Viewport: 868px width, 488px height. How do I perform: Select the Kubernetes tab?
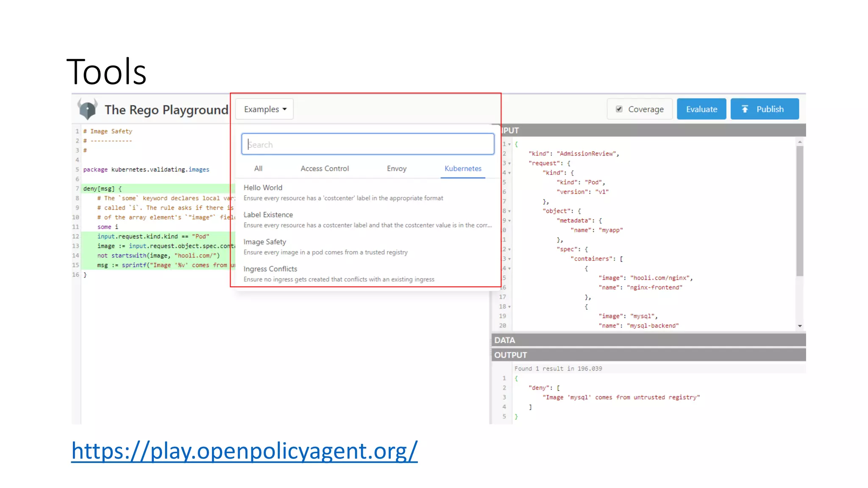(x=463, y=169)
